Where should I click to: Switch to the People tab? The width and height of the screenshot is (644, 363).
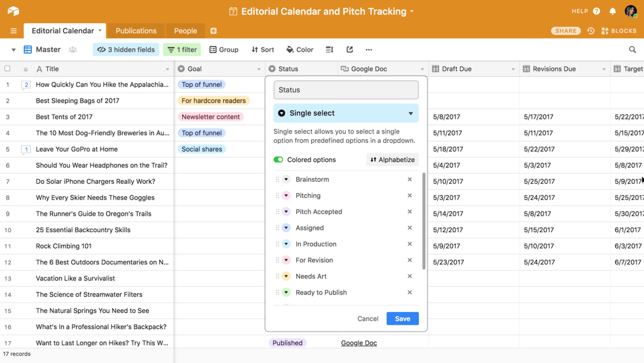click(185, 30)
